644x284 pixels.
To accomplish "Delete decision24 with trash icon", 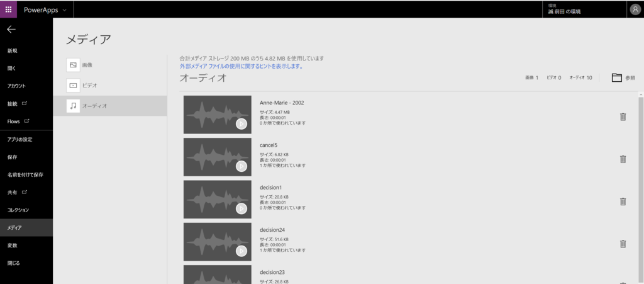I will (x=623, y=244).
